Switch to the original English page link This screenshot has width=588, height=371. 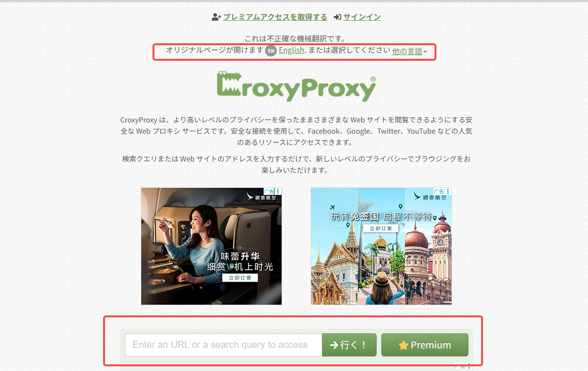click(x=291, y=50)
